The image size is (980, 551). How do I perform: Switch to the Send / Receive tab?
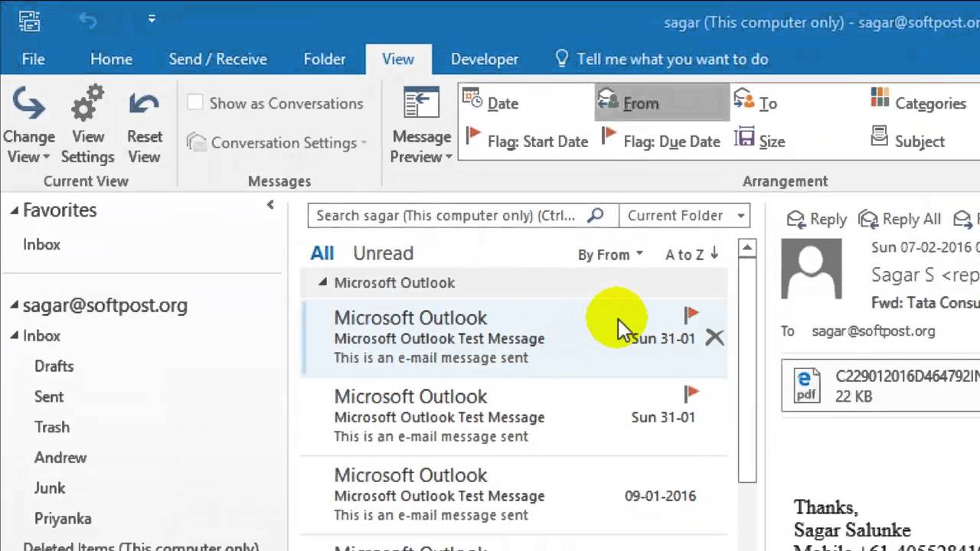[x=217, y=59]
